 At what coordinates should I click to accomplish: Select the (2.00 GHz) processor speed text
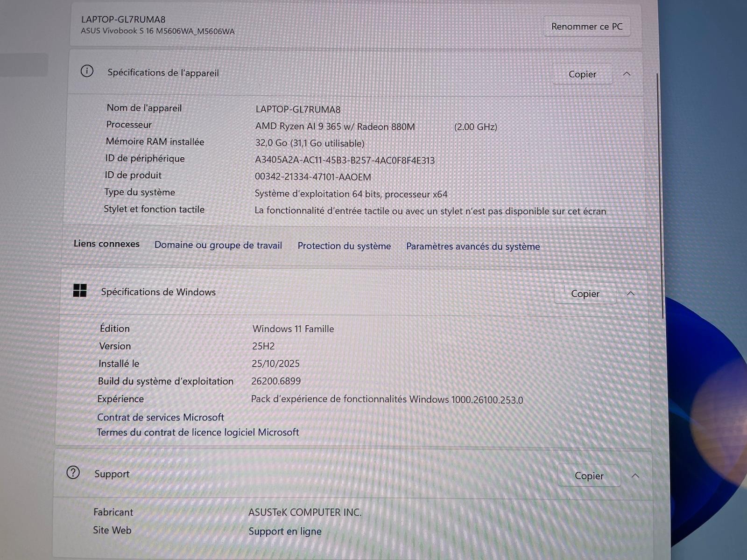tap(475, 127)
